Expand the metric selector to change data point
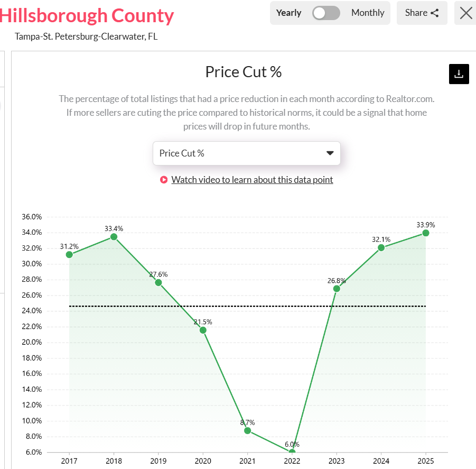476x469 pixels. [246, 153]
